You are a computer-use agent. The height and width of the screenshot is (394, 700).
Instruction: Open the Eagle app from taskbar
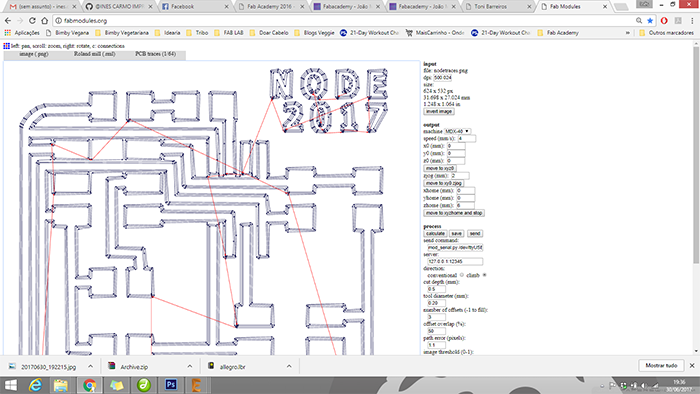196,385
